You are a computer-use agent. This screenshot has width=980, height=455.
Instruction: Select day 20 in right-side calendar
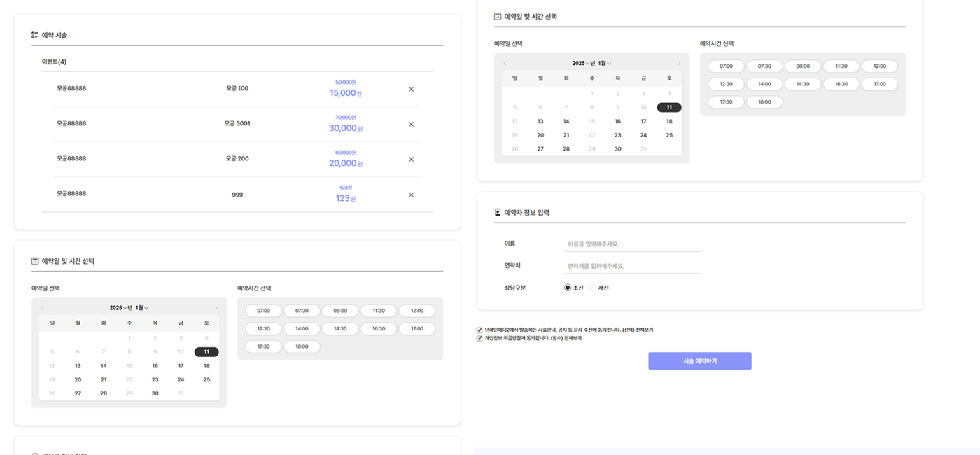click(540, 135)
